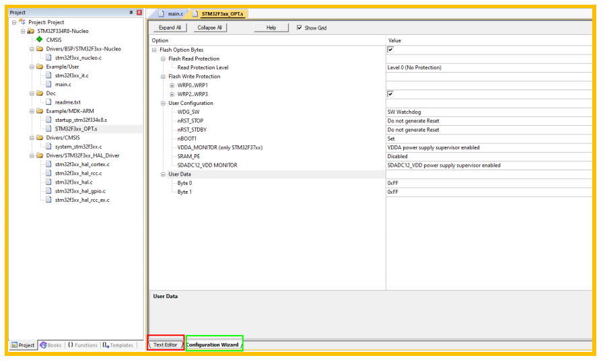Toggle the WRP2..WRP3 value checkbox
603x364 pixels.
click(x=390, y=94)
